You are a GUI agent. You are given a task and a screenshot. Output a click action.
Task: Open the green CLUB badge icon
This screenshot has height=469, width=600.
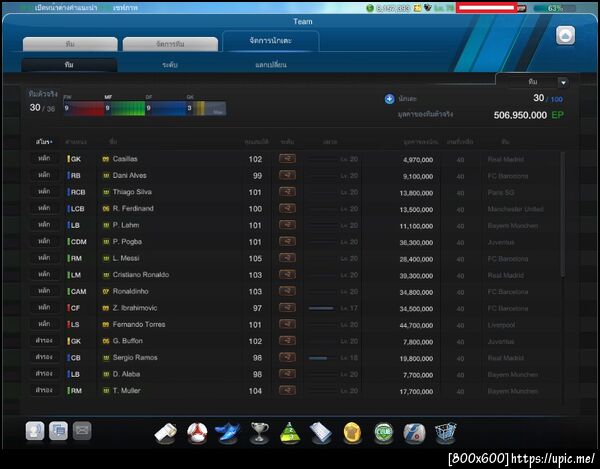[x=383, y=433]
